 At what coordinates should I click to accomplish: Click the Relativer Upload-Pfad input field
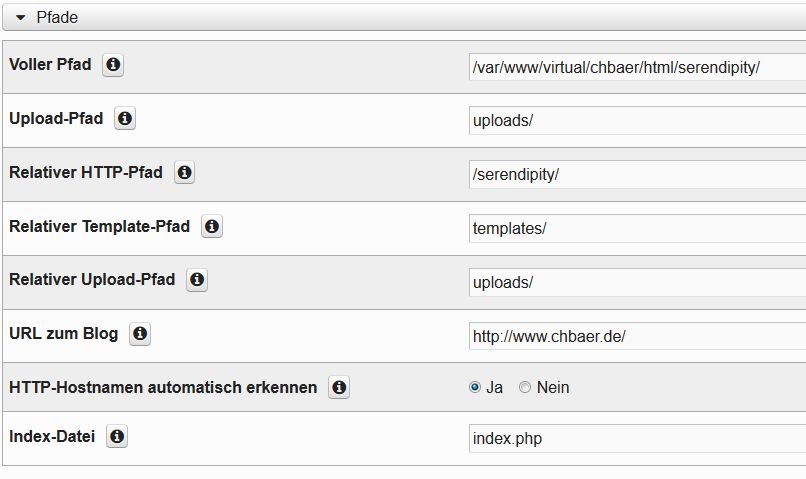(637, 282)
